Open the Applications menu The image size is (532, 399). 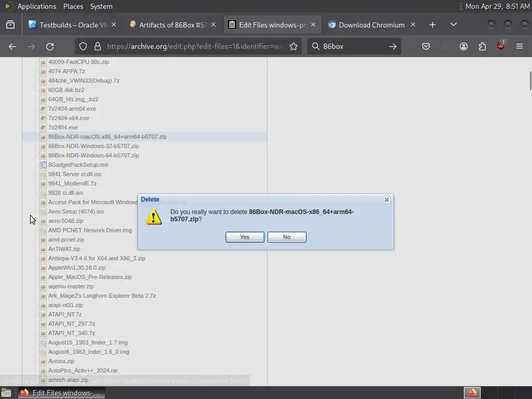pyautogui.click(x=37, y=6)
